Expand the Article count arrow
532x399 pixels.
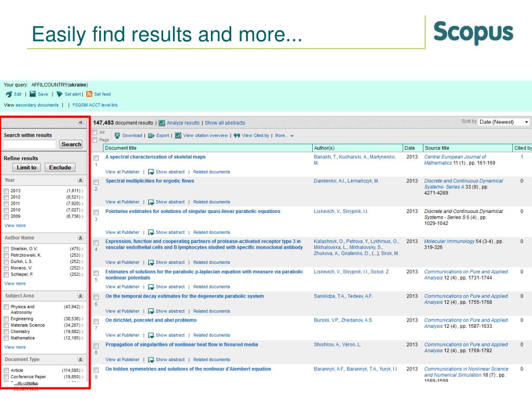tap(82, 370)
